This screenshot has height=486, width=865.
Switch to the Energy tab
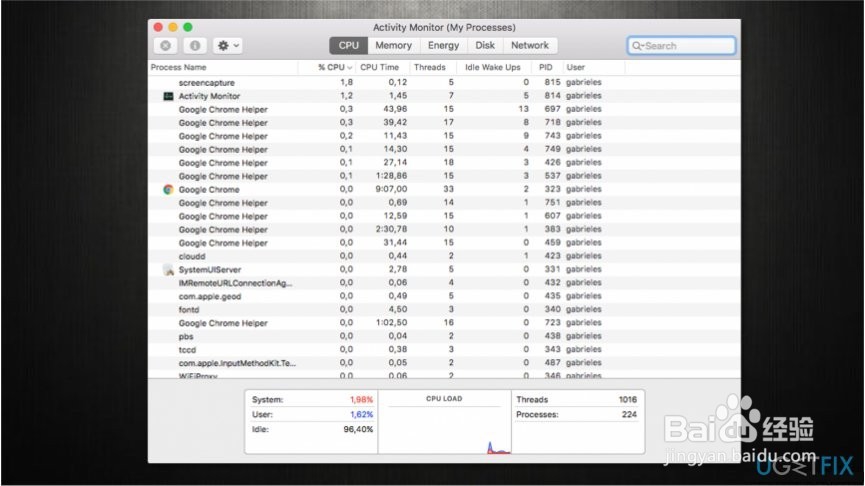[444, 46]
